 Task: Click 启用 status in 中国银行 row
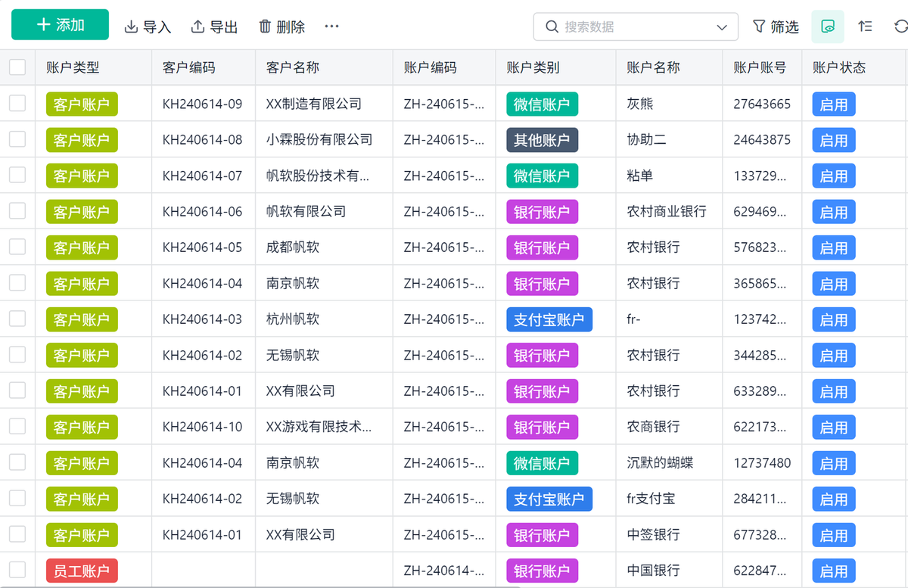coord(834,571)
